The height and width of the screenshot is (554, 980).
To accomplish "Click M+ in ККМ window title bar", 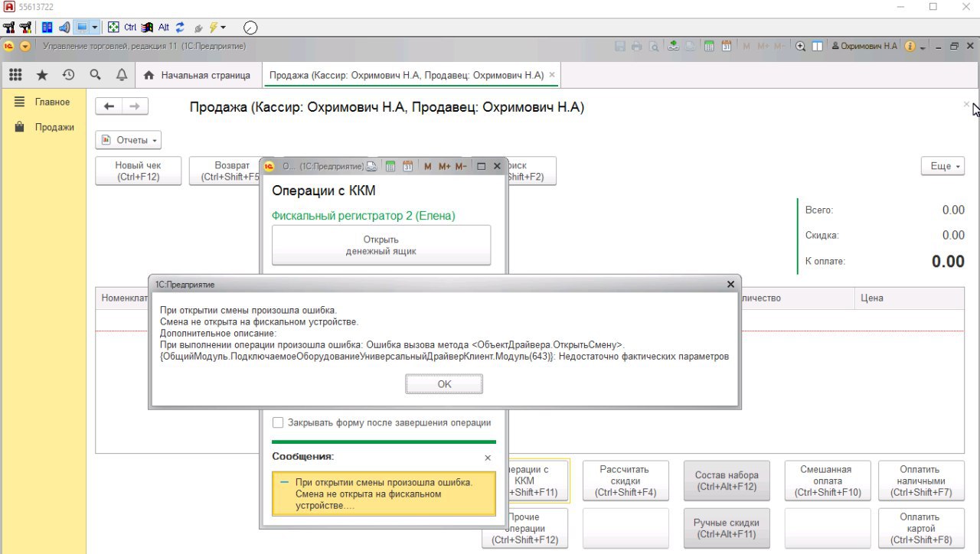I will click(444, 166).
